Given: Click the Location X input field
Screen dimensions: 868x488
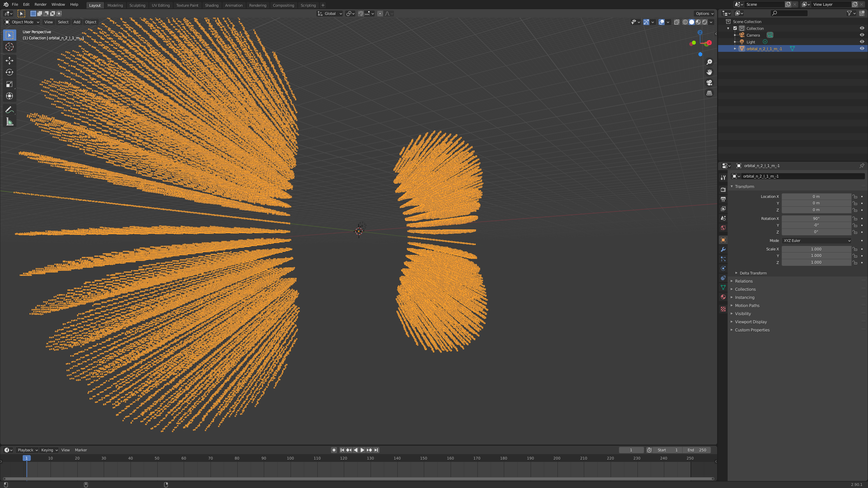Looking at the screenshot, I should pyautogui.click(x=817, y=196).
